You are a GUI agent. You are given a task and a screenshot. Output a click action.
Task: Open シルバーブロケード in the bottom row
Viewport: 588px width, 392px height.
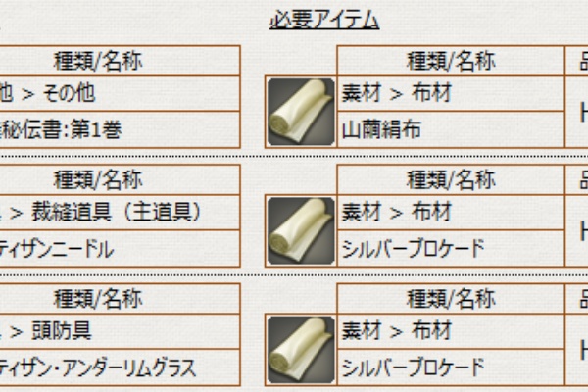tap(413, 369)
